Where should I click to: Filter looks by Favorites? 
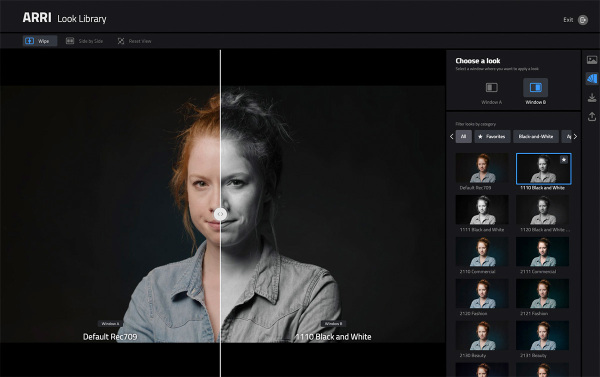click(x=492, y=136)
